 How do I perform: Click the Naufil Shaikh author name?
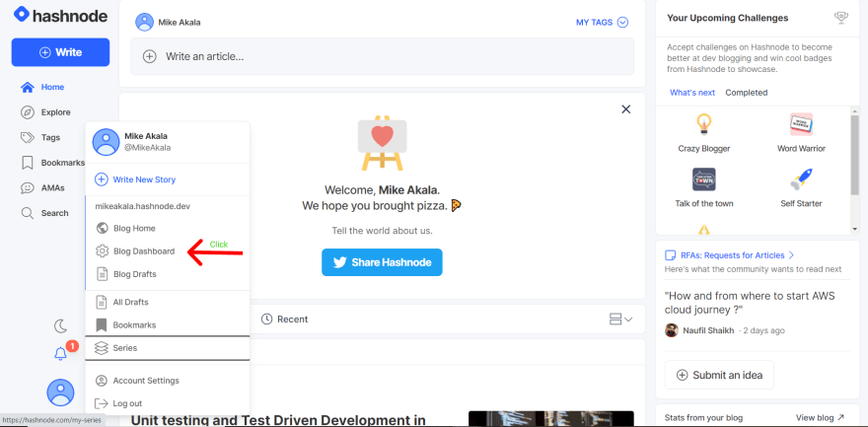(x=708, y=330)
